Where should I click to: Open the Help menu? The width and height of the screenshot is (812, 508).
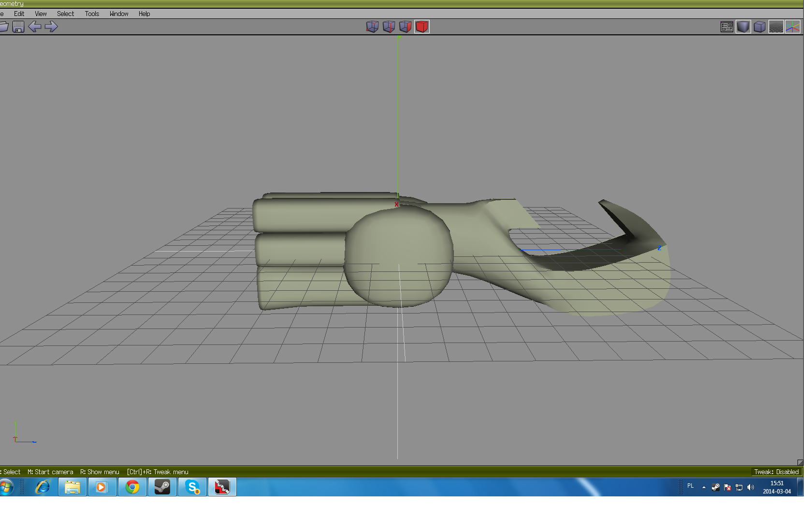pos(144,14)
